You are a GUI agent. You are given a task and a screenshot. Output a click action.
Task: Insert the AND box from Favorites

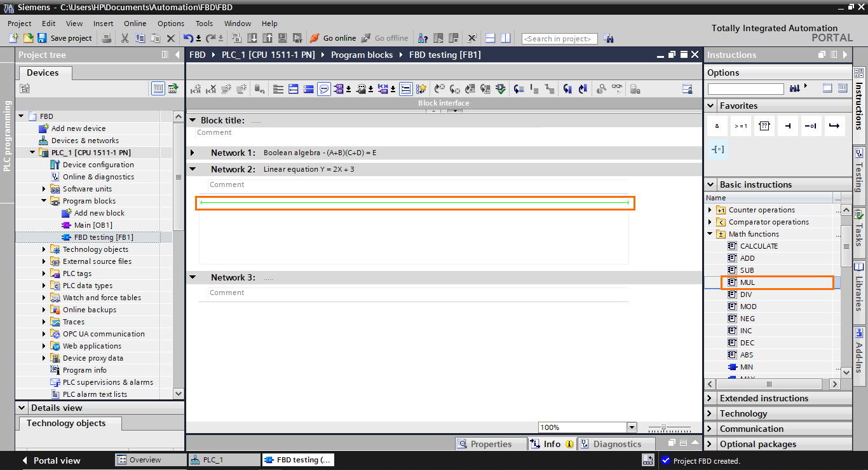coord(717,125)
